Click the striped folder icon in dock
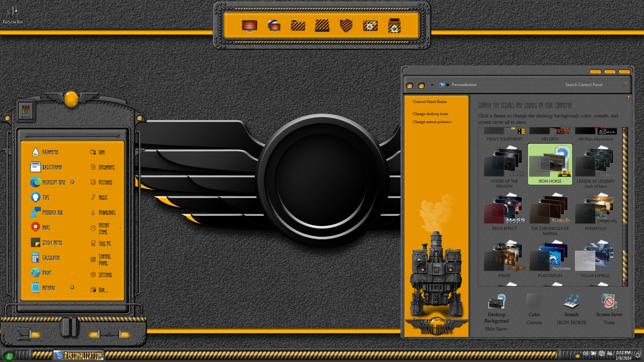The height and width of the screenshot is (362, 644). [x=298, y=26]
